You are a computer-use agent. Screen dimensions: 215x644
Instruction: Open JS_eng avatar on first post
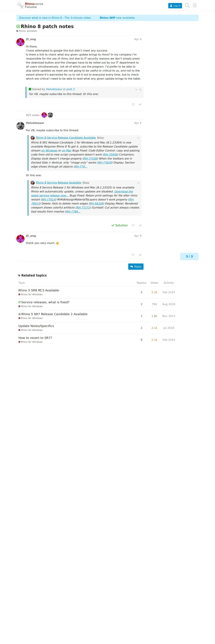(x=20, y=42)
